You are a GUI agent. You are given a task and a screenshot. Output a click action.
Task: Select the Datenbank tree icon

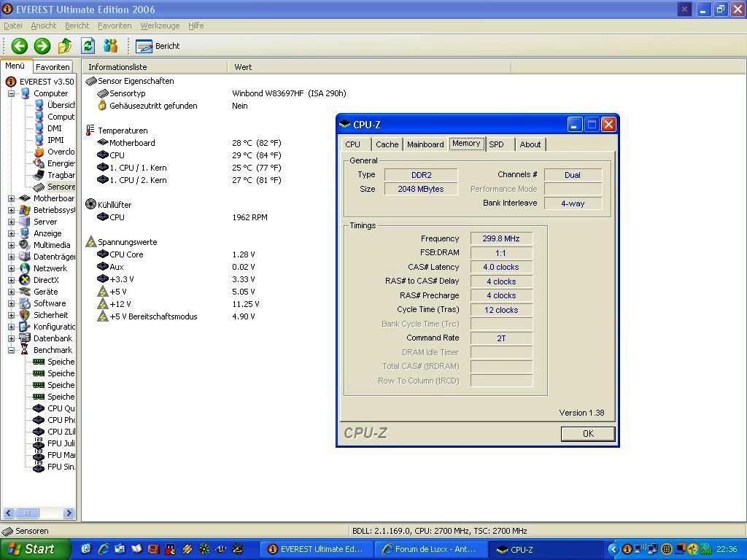pos(24,338)
